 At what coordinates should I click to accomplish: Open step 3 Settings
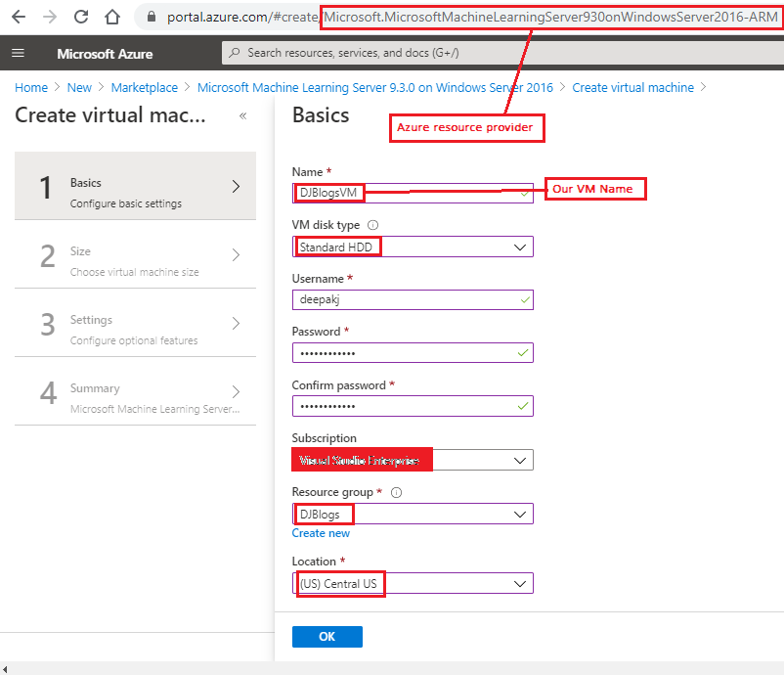136,323
